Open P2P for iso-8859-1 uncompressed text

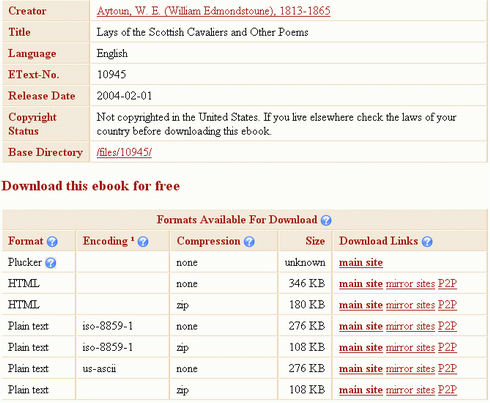click(x=447, y=326)
